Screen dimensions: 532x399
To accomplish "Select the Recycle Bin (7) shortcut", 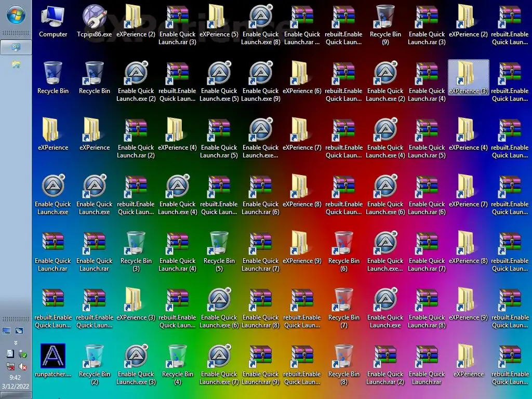I will (x=344, y=309).
